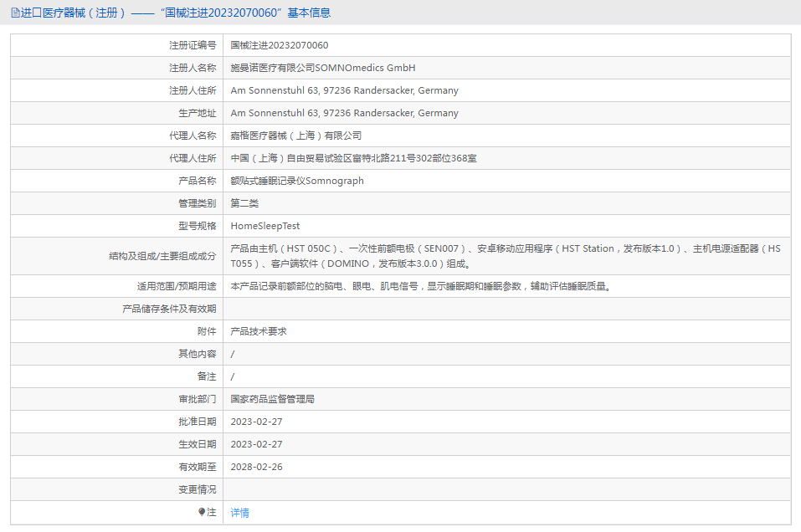Click agent name 嘉楷医疗器械（上海）有限公司
The image size is (801, 532).
click(295, 136)
